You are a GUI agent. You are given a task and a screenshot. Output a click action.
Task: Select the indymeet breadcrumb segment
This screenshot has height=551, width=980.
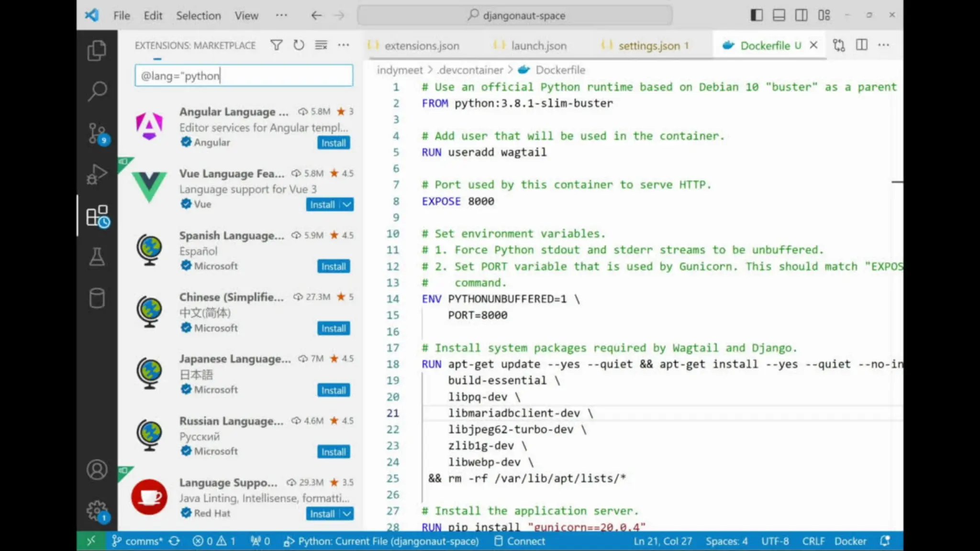click(400, 70)
